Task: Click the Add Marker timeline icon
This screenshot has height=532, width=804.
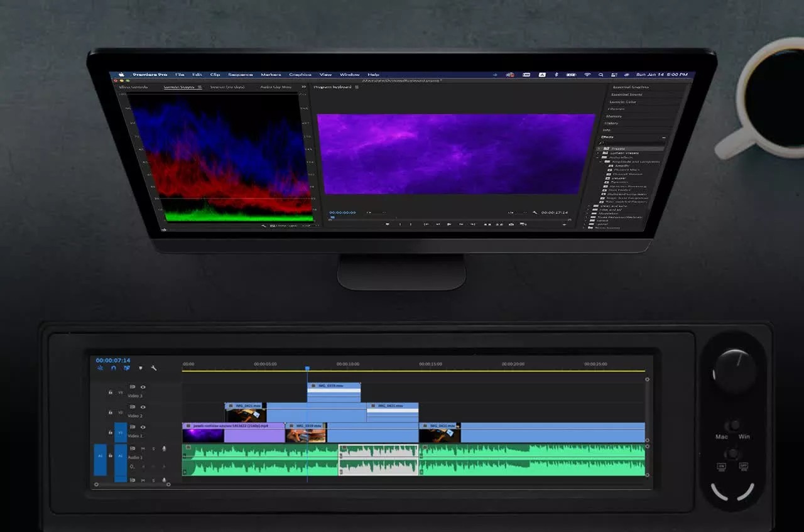Action: coord(141,368)
